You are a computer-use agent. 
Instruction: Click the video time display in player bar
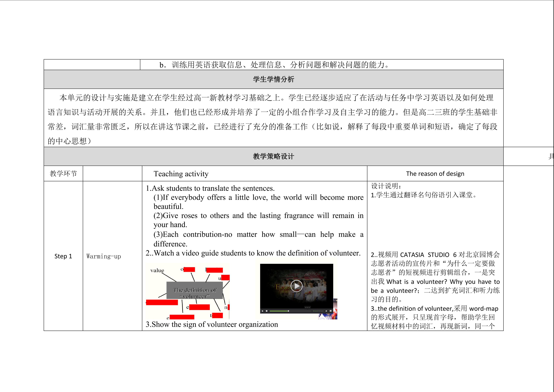click(318, 311)
